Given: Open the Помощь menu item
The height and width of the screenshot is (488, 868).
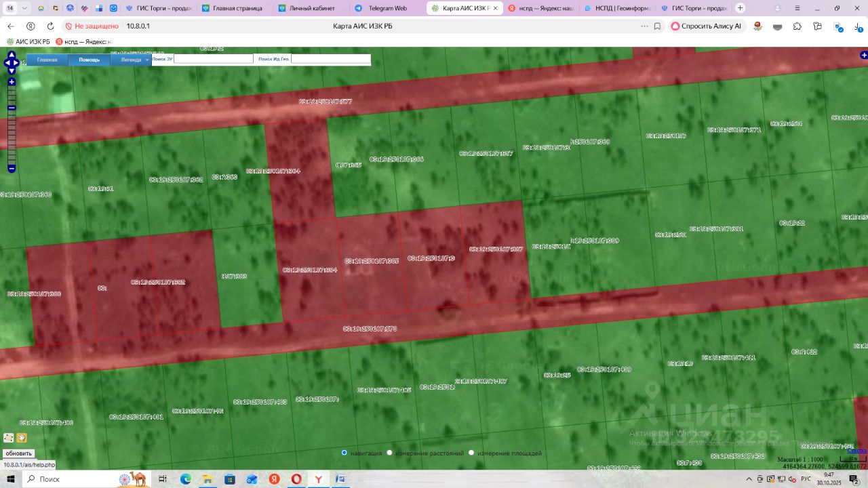Looking at the screenshot, I should pos(89,60).
